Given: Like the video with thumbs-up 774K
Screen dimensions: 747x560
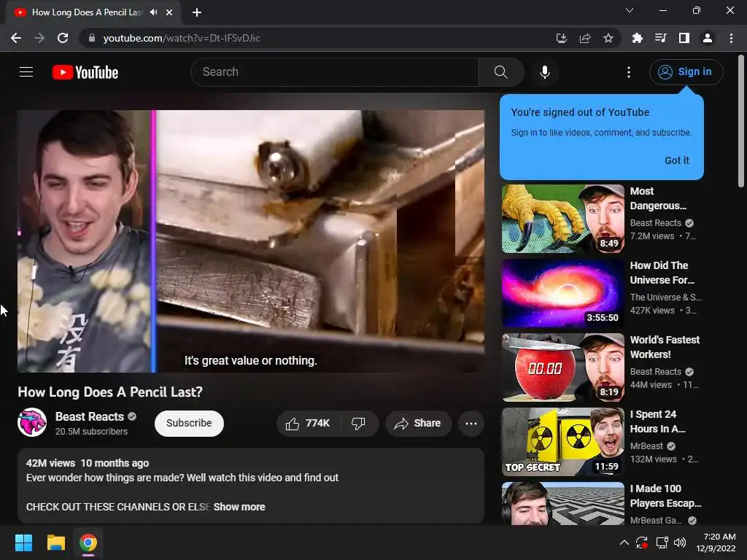Looking at the screenshot, I should pyautogui.click(x=309, y=424).
